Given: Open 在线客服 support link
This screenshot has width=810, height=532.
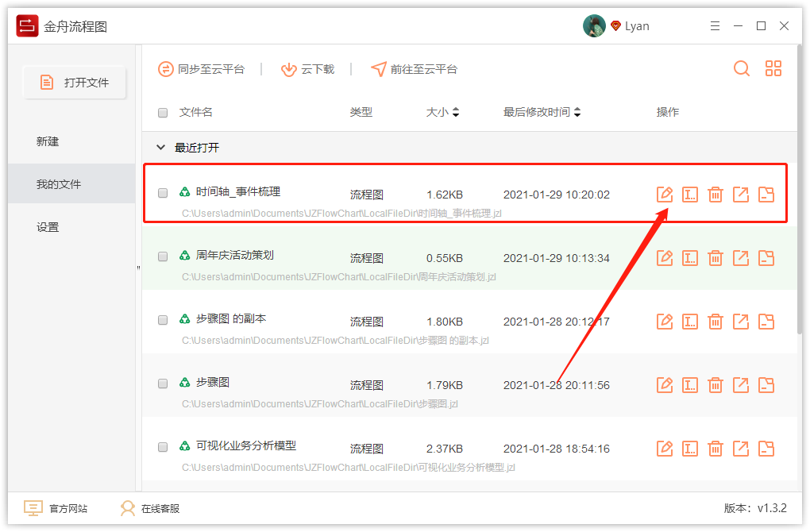Looking at the screenshot, I should tap(150, 509).
